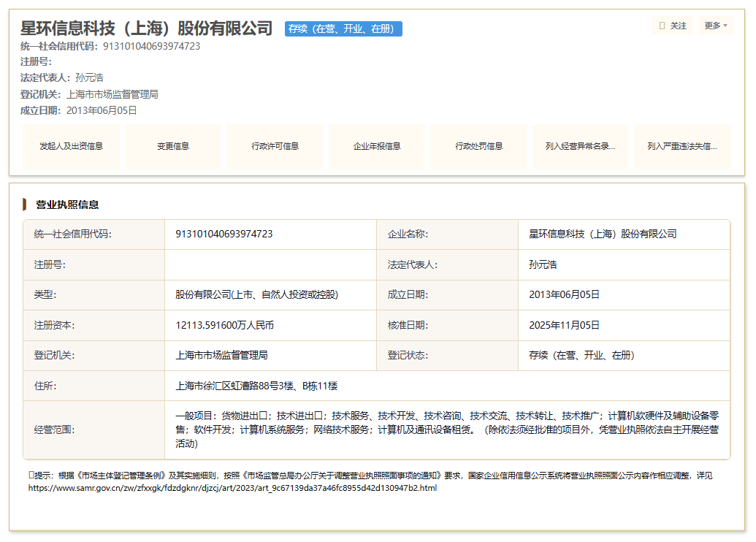Open 列入经营异常名录 tab
Viewport: 756px width, 542px height.
[x=581, y=146]
